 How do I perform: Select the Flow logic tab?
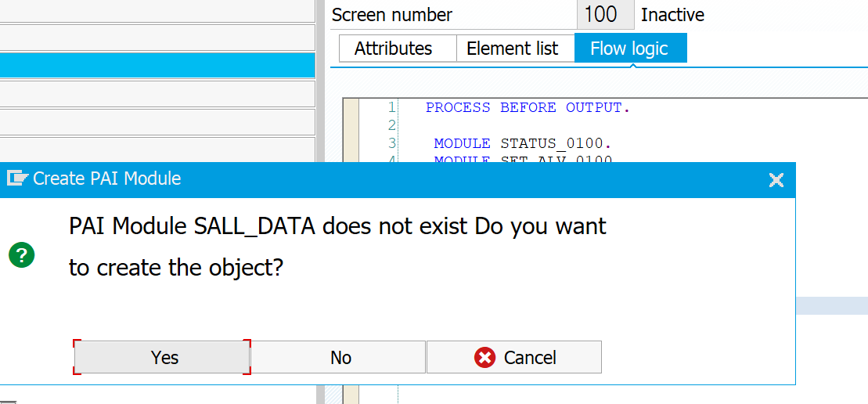630,49
